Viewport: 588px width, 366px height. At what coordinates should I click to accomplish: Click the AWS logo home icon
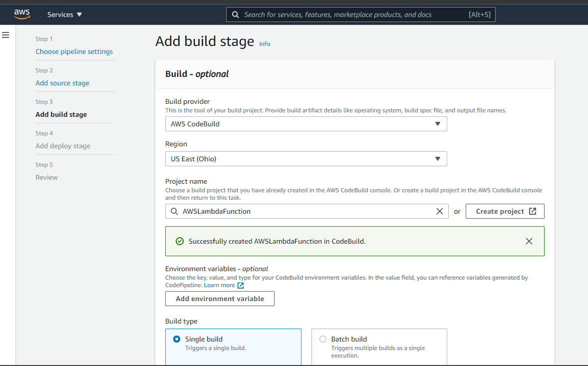[22, 14]
